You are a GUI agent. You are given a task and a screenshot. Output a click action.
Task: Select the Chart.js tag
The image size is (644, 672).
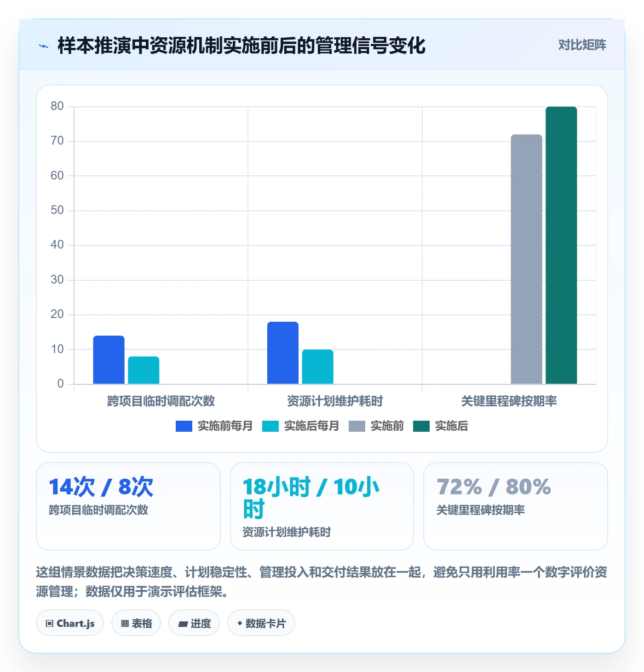tap(70, 623)
